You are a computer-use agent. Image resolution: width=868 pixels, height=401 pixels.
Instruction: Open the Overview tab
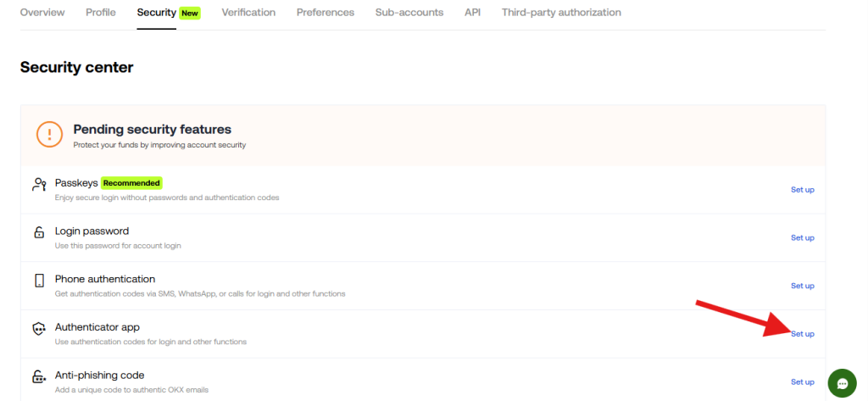pyautogui.click(x=42, y=13)
